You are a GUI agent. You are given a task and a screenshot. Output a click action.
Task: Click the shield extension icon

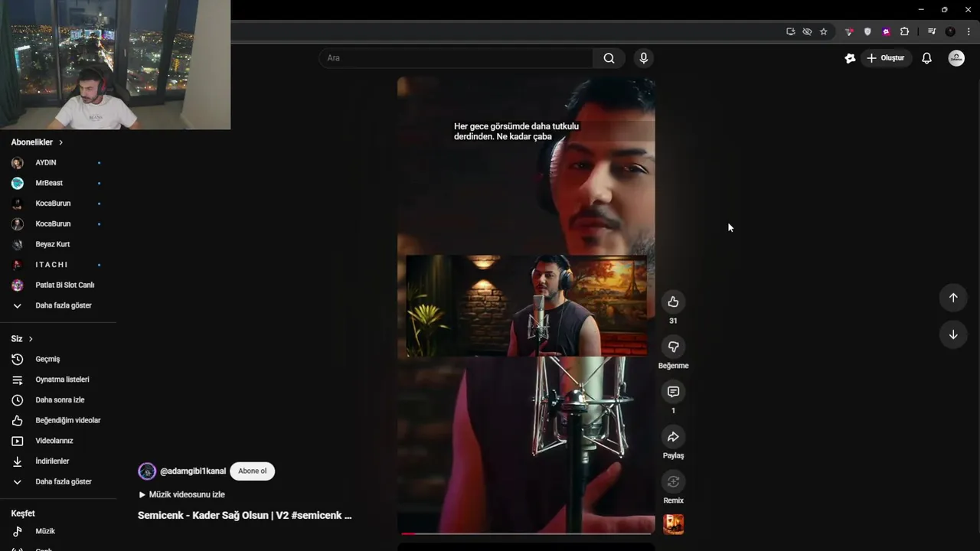pyautogui.click(x=867, y=31)
